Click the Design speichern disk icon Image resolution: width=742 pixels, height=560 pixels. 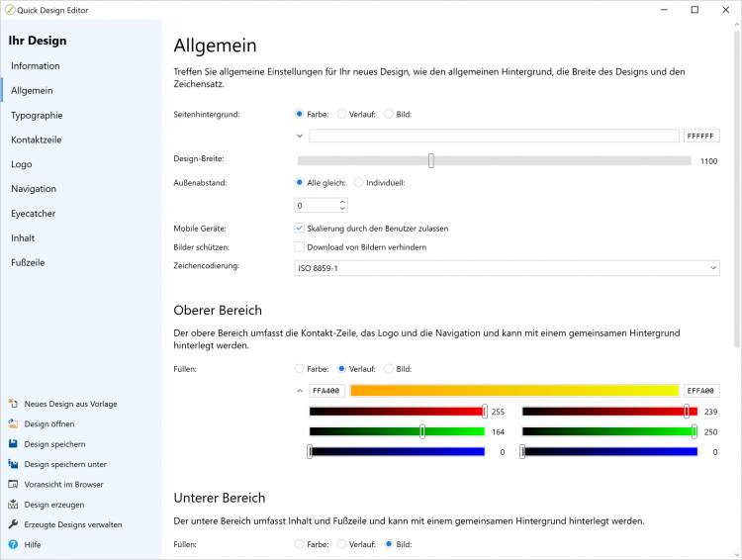14,444
